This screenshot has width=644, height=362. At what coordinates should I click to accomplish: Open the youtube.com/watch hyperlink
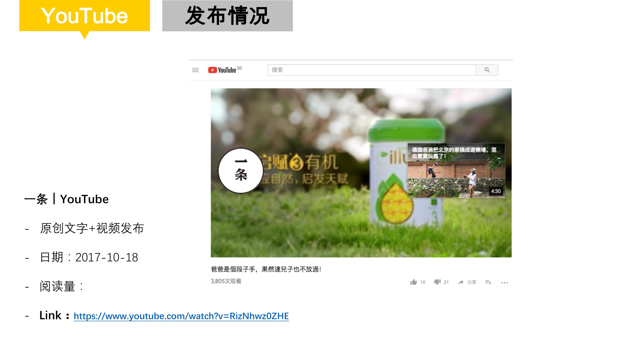click(181, 316)
